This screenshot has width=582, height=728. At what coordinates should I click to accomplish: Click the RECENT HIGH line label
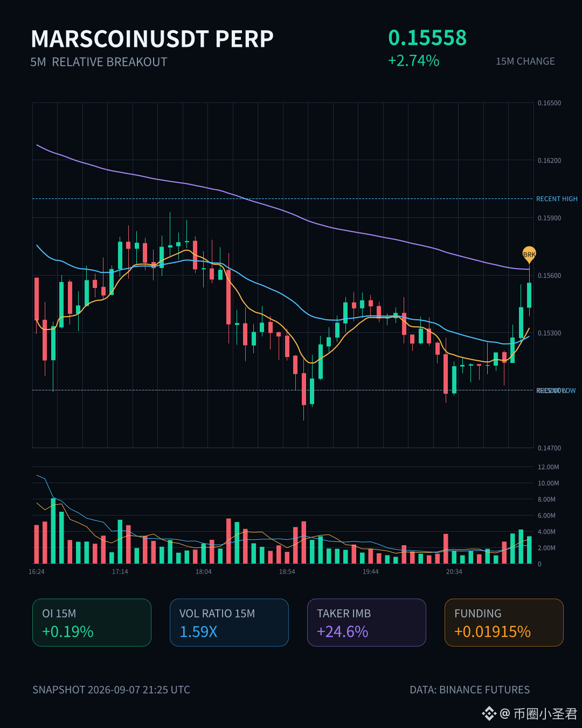tap(557, 199)
